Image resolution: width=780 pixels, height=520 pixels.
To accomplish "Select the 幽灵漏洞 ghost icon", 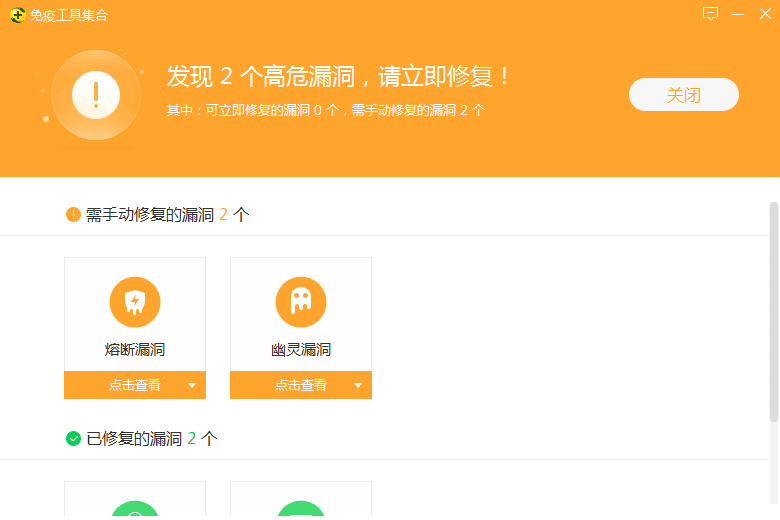I will (x=301, y=302).
